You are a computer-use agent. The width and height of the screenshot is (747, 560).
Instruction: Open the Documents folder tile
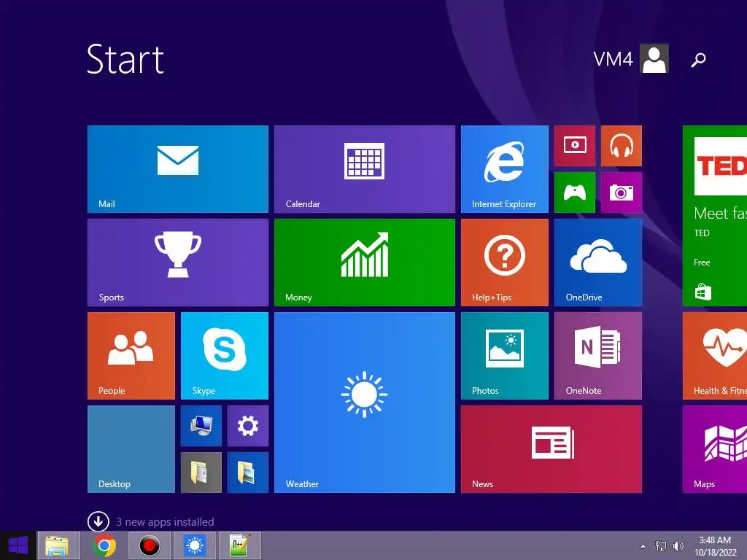pyautogui.click(x=201, y=472)
